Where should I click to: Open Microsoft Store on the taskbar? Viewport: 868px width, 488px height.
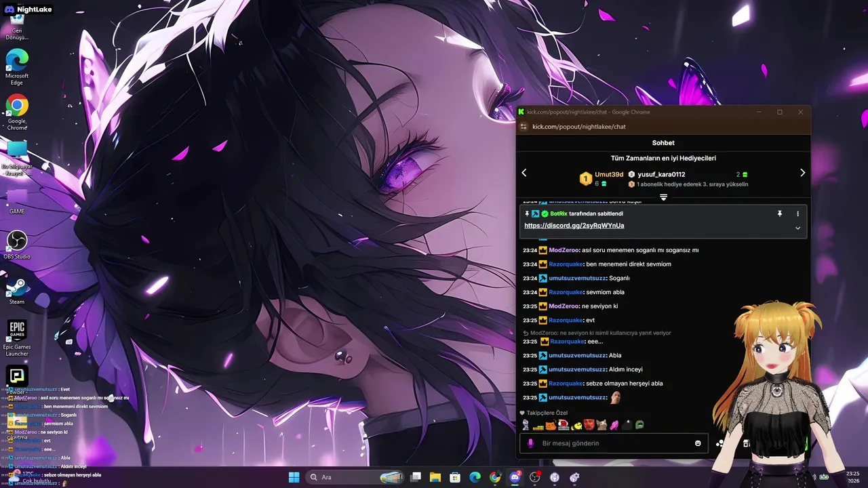[x=456, y=477]
